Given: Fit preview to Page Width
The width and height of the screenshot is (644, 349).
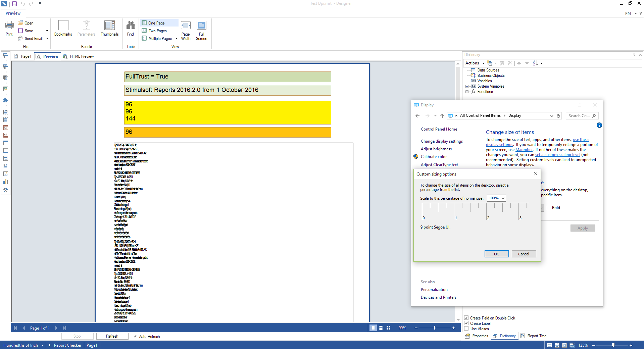Looking at the screenshot, I should pyautogui.click(x=186, y=31).
